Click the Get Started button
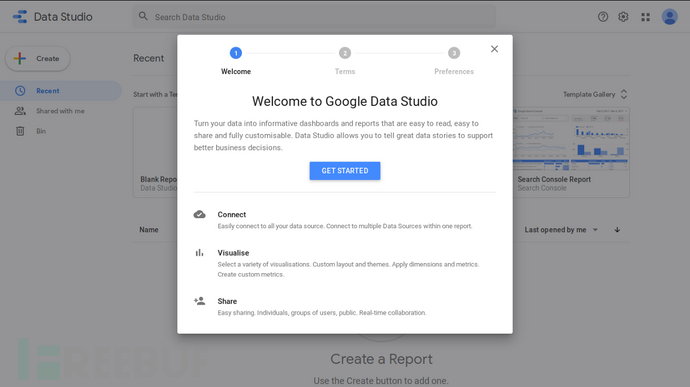Image resolution: width=690 pixels, height=387 pixels. tap(345, 171)
